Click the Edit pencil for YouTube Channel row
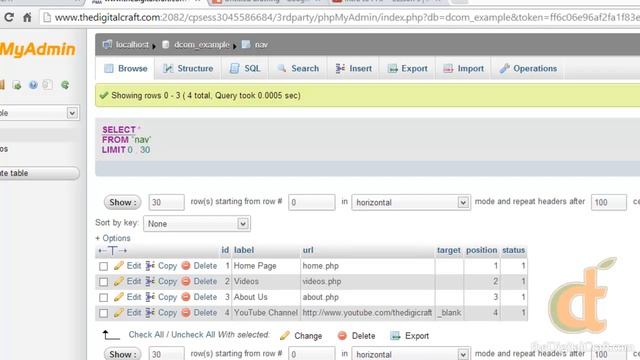Screen dimensions: 640x360 (x=119, y=313)
